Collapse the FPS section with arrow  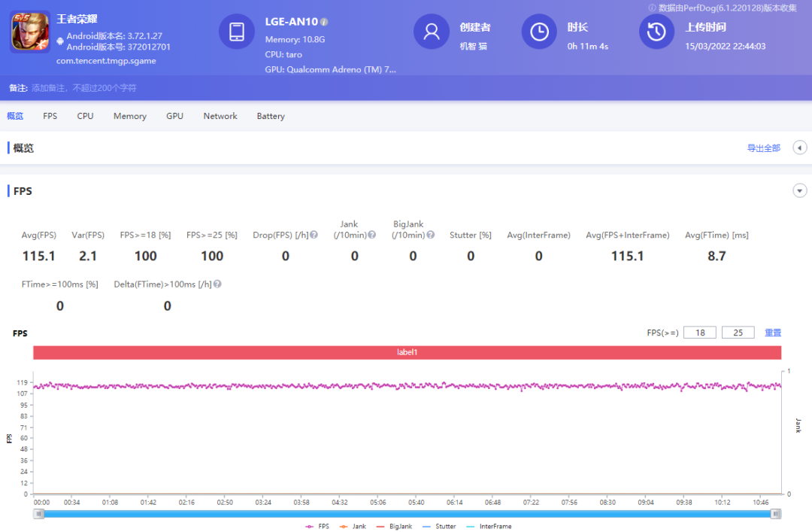click(x=800, y=191)
